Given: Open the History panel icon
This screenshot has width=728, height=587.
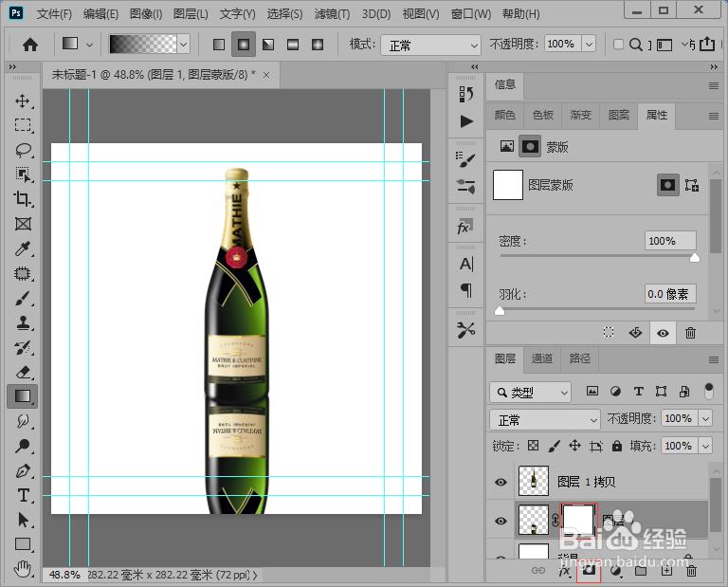Looking at the screenshot, I should (466, 94).
